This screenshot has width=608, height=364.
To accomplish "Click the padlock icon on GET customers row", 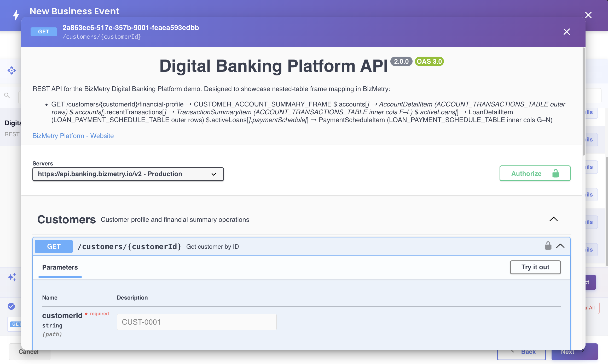I will tap(548, 246).
